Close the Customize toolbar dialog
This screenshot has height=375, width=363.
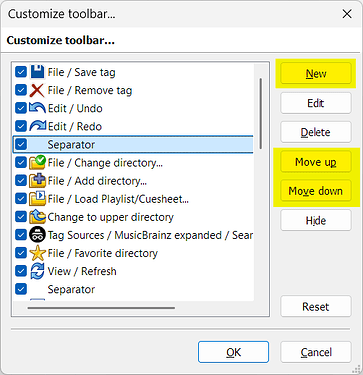(x=347, y=14)
